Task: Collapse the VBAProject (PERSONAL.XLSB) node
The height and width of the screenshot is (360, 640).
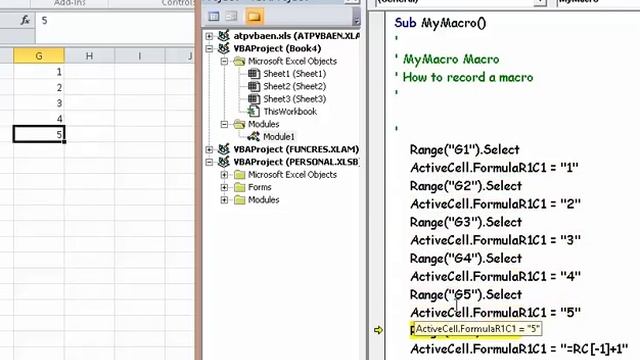Action: [209, 162]
